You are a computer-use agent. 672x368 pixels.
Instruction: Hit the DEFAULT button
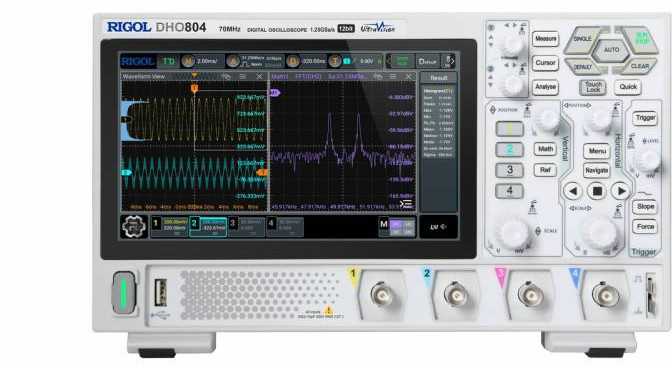(x=584, y=66)
